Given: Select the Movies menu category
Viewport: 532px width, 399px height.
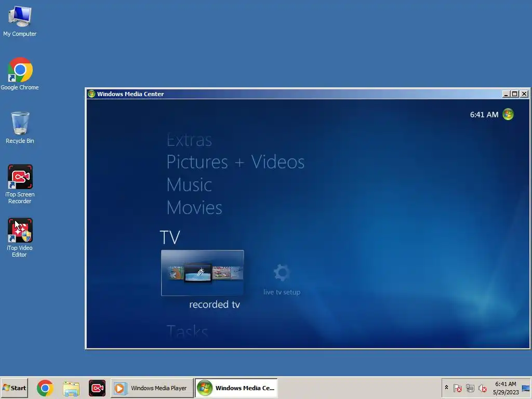Looking at the screenshot, I should point(194,208).
